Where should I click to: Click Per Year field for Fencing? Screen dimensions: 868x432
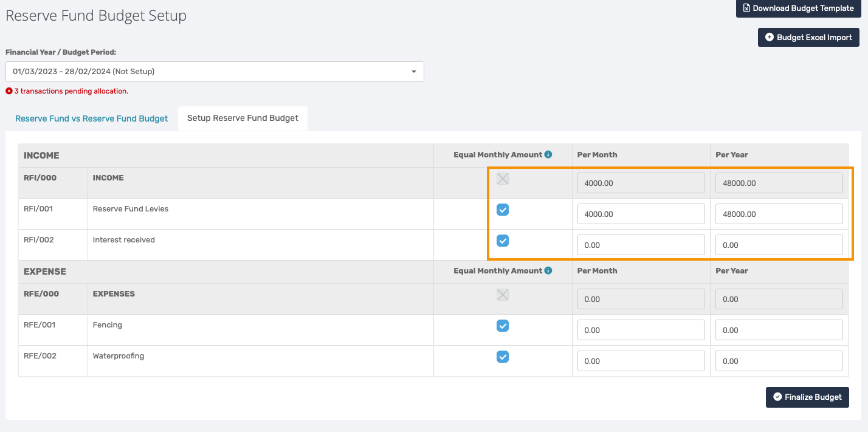779,330
